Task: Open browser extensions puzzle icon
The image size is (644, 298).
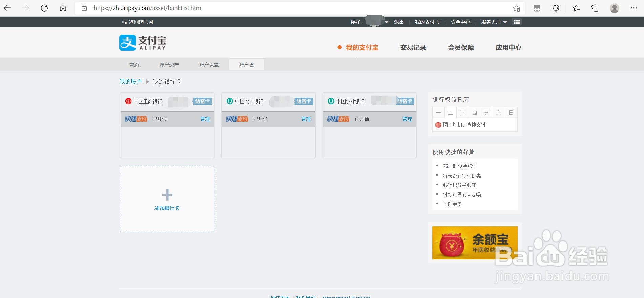Action: click(x=556, y=8)
